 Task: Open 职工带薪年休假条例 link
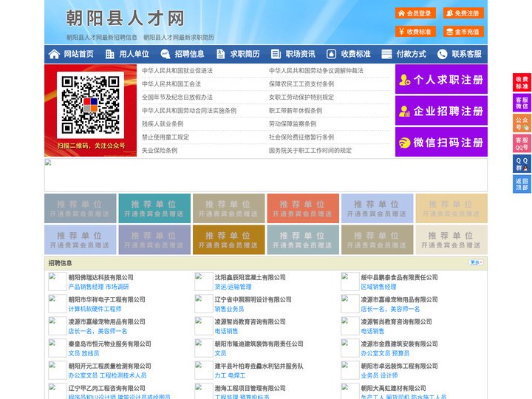(x=296, y=111)
